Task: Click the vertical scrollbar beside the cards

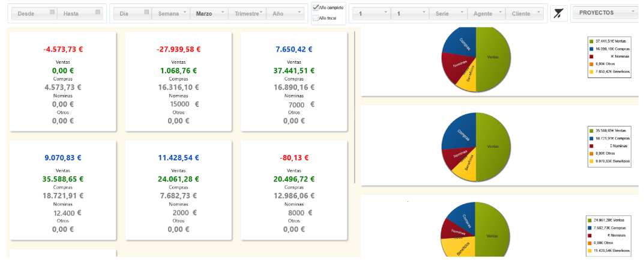Action: coord(355,108)
